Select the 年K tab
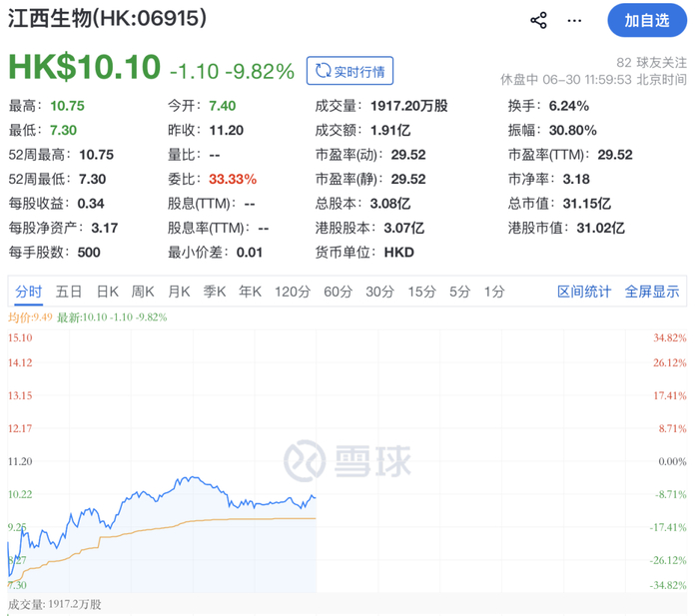699x616 pixels. [250, 292]
